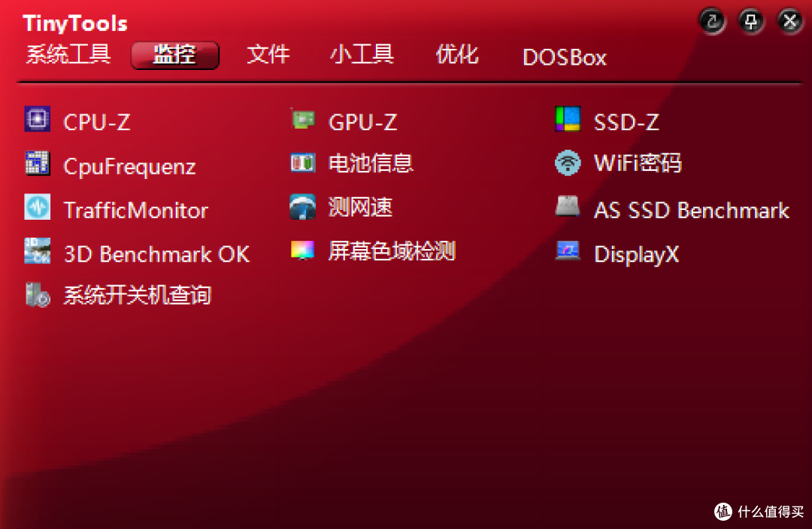Viewport: 812px width, 529px height.
Task: Open the CPU-Z icon
Action: [x=38, y=119]
